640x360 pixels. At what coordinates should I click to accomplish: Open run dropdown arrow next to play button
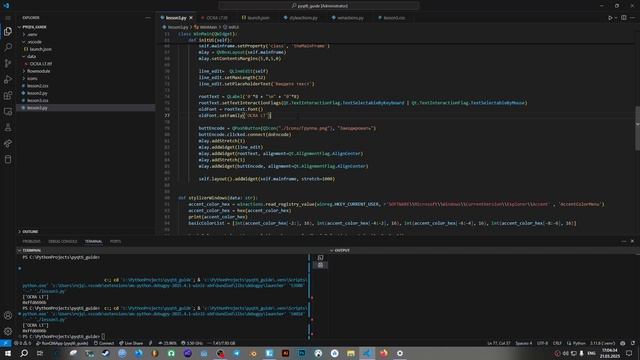point(616,18)
